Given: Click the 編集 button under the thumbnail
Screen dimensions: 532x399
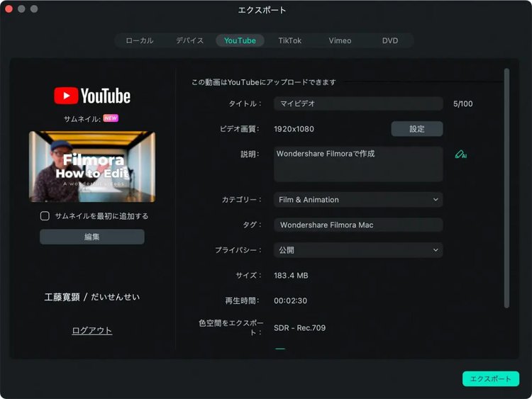Looking at the screenshot, I should click(x=92, y=237).
